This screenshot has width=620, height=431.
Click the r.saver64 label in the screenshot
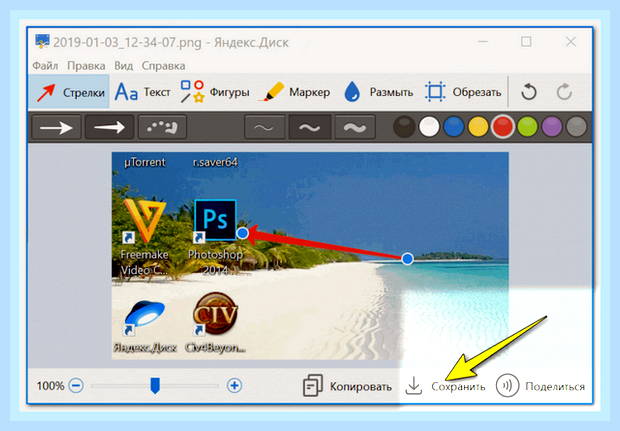click(x=215, y=162)
